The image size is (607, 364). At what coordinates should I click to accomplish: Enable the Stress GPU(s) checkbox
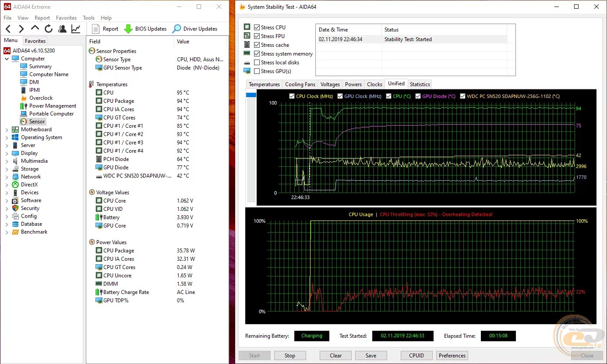(257, 71)
